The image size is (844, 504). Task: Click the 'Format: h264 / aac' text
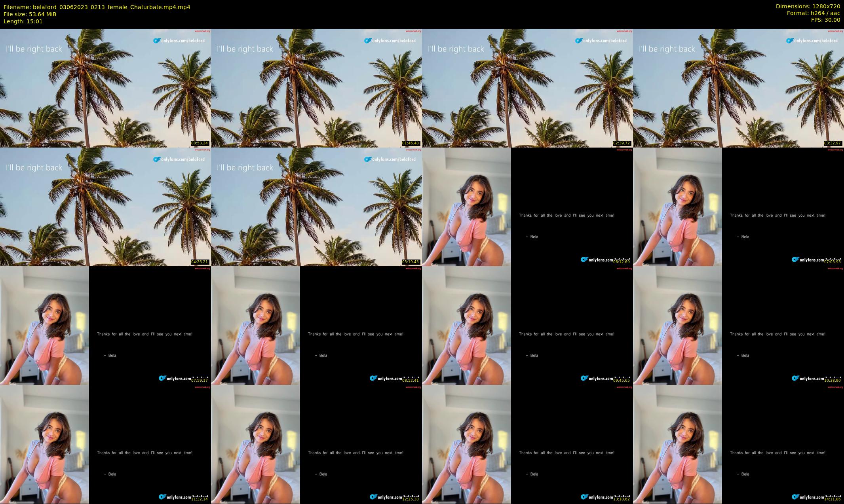point(814,13)
